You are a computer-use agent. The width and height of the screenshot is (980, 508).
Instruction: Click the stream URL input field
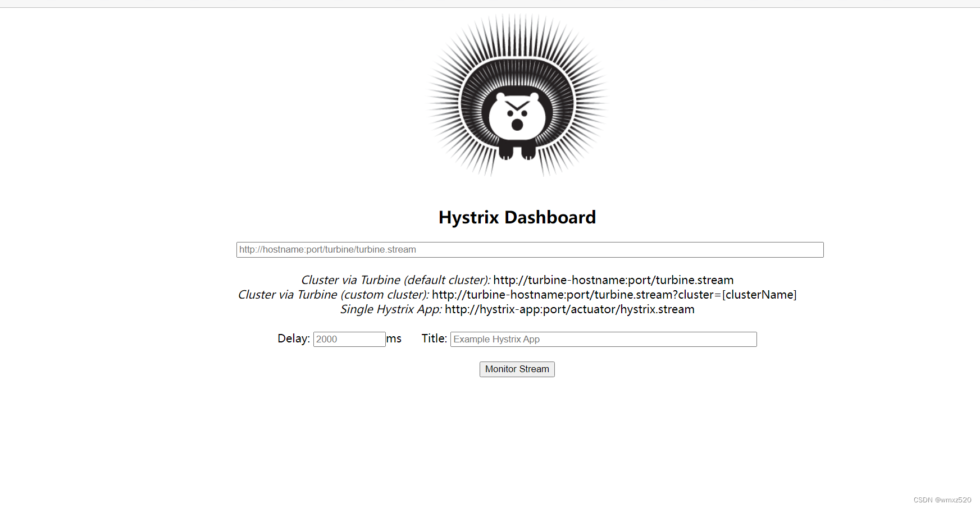click(530, 250)
